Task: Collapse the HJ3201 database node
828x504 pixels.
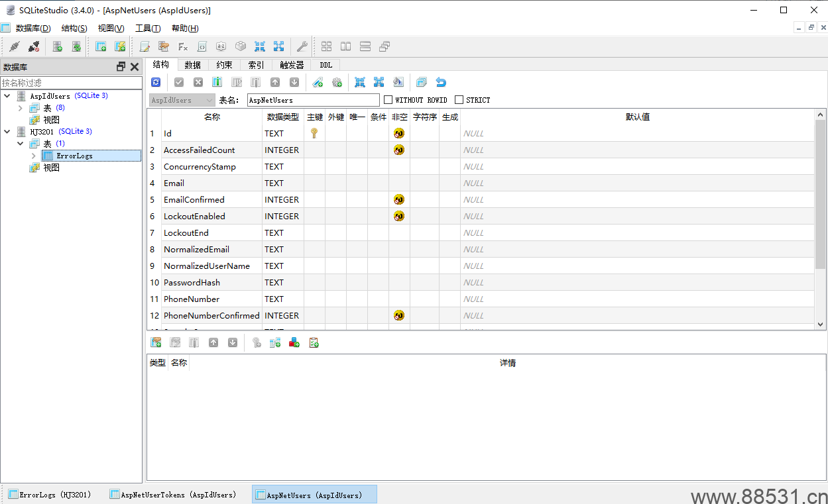Action: click(x=7, y=132)
